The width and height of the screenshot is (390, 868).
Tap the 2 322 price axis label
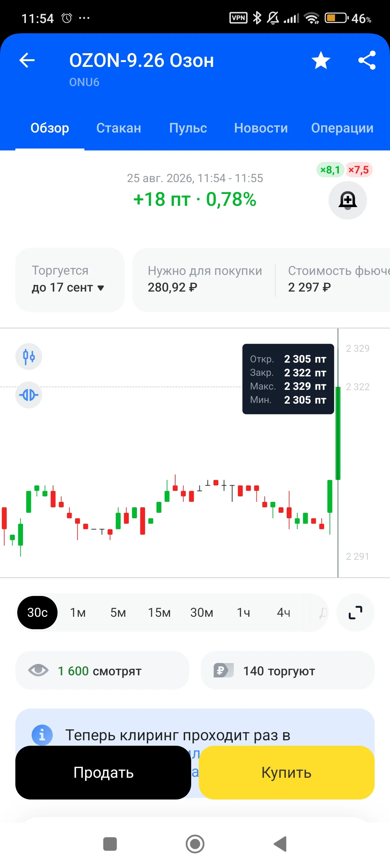tap(357, 387)
